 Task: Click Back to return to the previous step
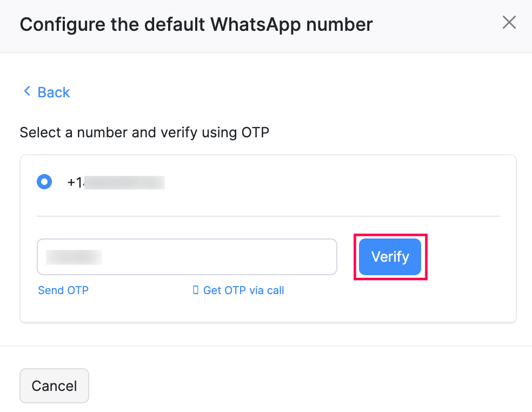point(54,92)
